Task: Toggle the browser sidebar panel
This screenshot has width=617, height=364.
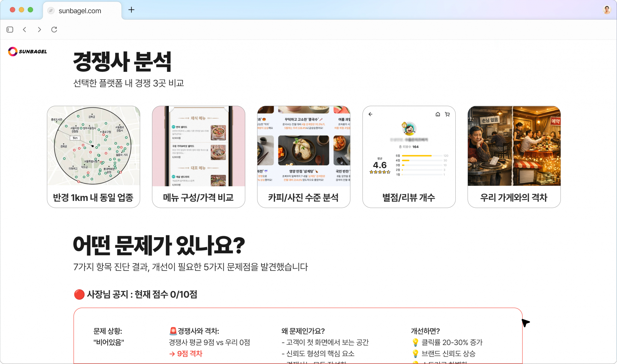Action: 10,30
